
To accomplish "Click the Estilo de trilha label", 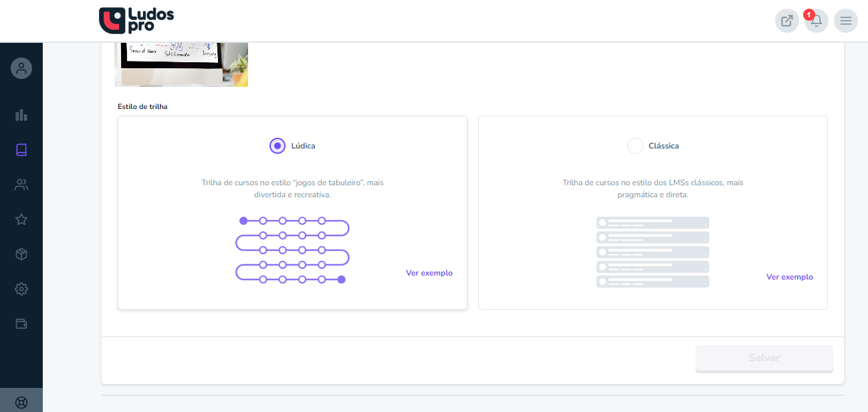I will point(142,106).
